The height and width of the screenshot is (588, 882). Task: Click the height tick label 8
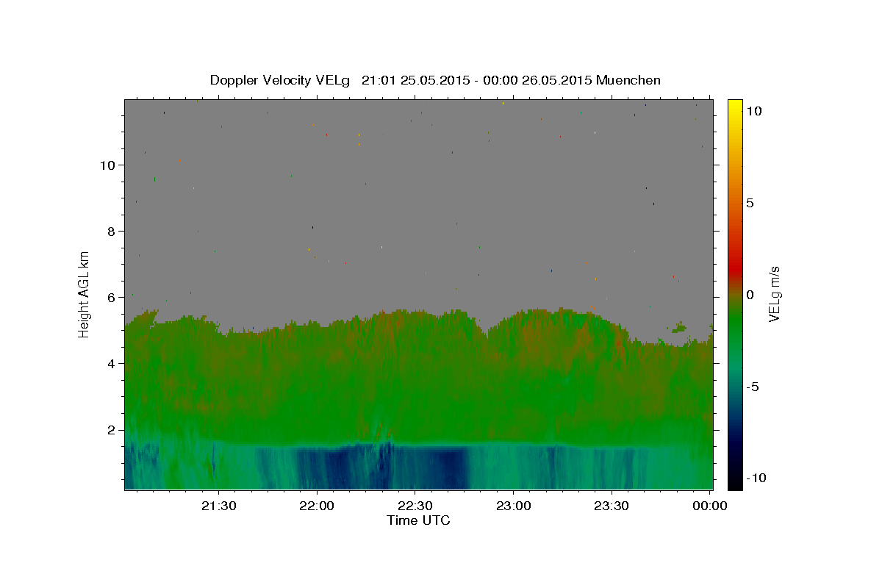[112, 231]
